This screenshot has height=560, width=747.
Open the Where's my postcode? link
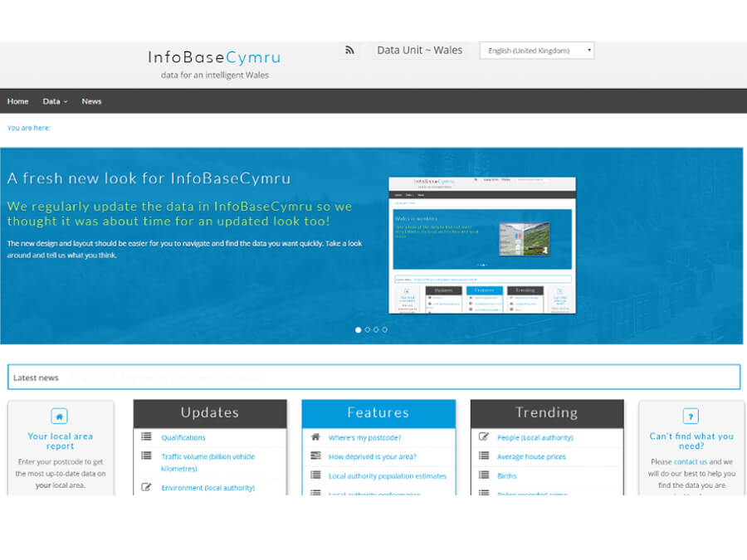(x=365, y=437)
